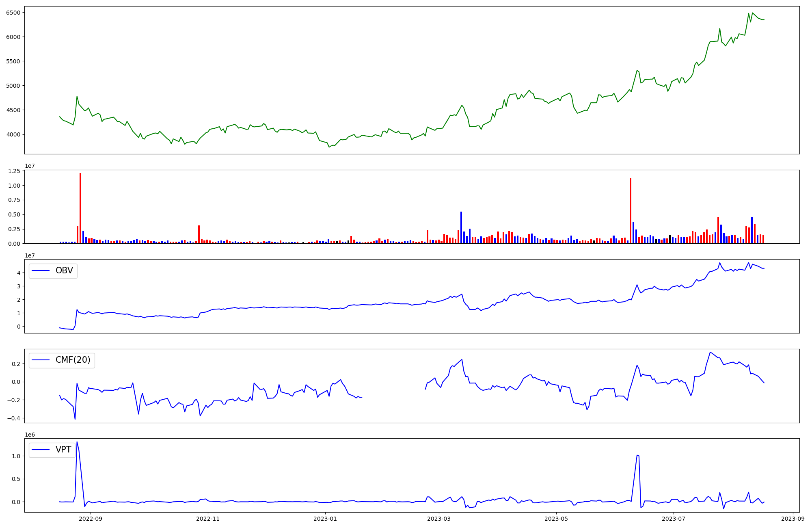Click the tall red volume bar in June 2023
Image resolution: width=812 pixels, height=528 pixels.
631,210
